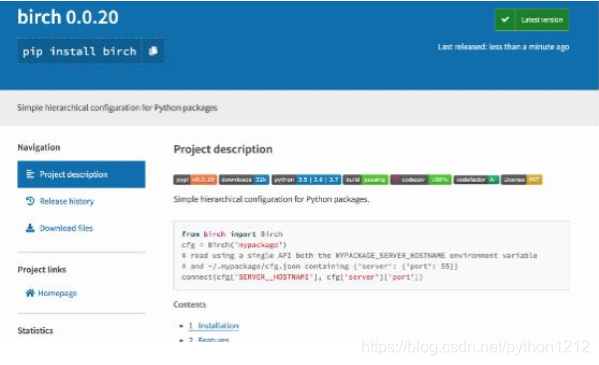Click the Last released timestamp text
Screen dimensions: 599x365
(x=503, y=47)
